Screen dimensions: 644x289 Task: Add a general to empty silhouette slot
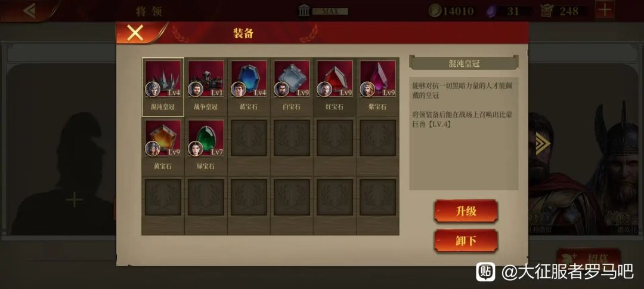(x=74, y=200)
